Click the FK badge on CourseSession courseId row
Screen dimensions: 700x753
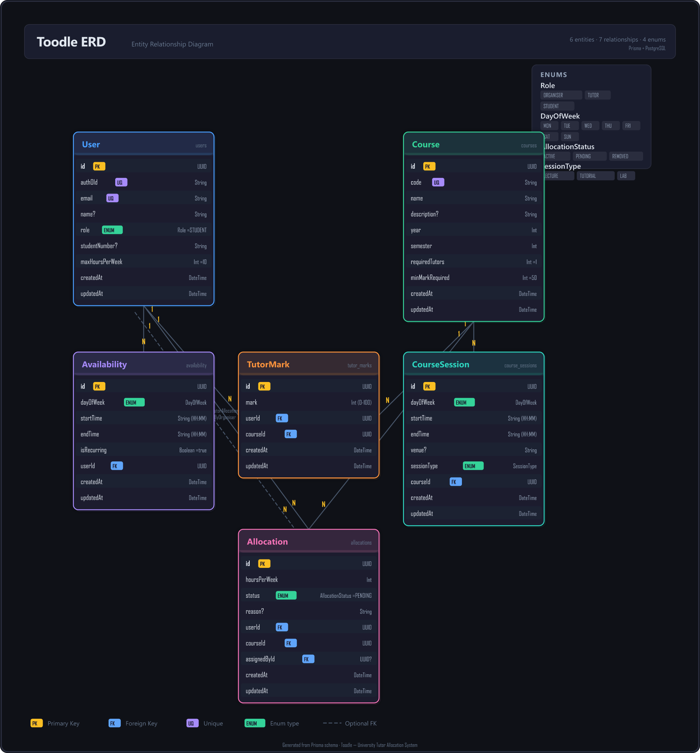tap(456, 482)
